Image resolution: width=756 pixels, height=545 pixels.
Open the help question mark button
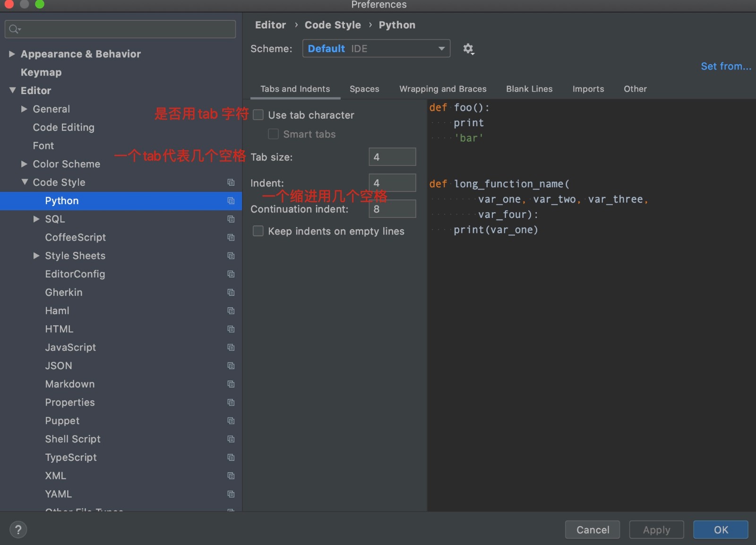(x=18, y=529)
